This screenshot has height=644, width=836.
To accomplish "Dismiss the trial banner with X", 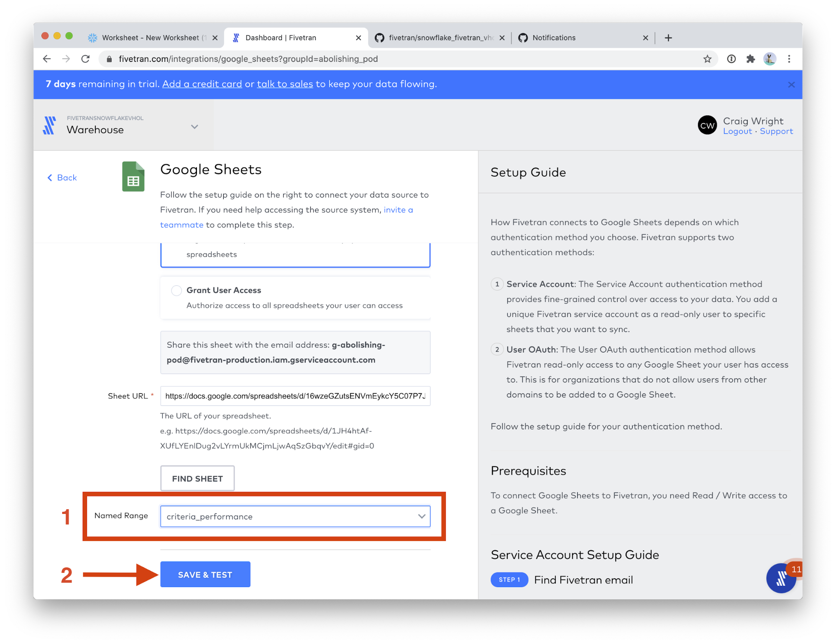I will point(791,84).
